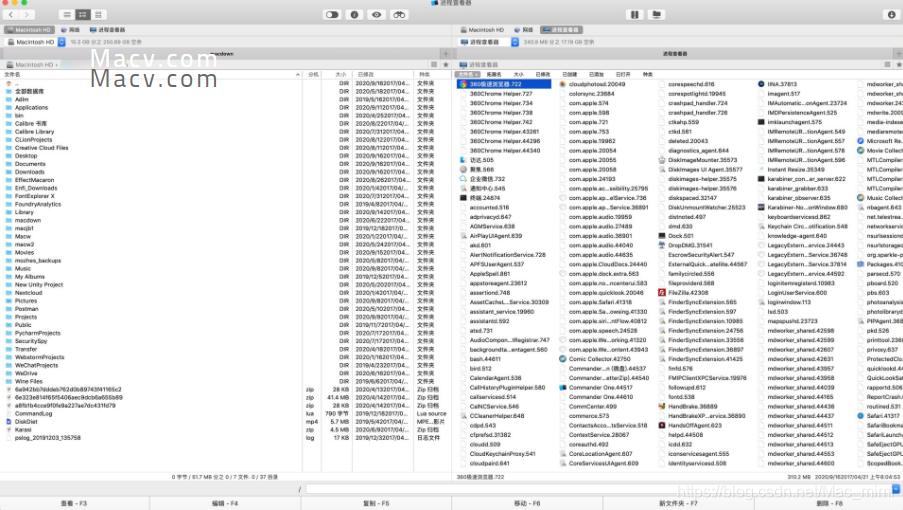Click right panel history list icon
903x510 pixels.
pyautogui.click(x=887, y=64)
